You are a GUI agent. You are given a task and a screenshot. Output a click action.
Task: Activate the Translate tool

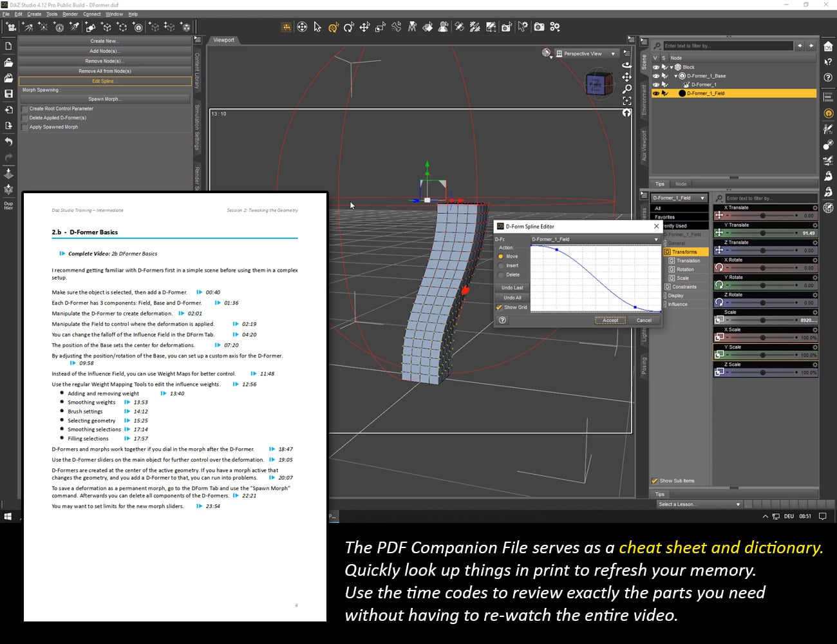(363, 27)
